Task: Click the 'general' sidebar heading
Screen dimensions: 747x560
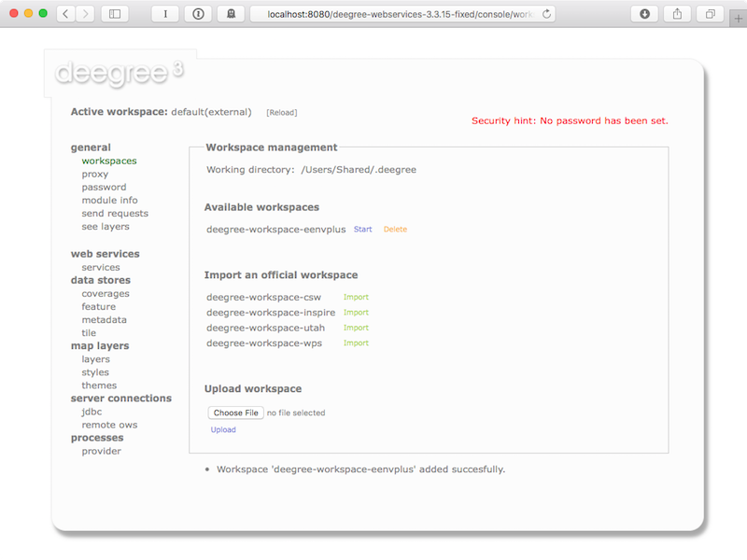Action: pyautogui.click(x=91, y=147)
